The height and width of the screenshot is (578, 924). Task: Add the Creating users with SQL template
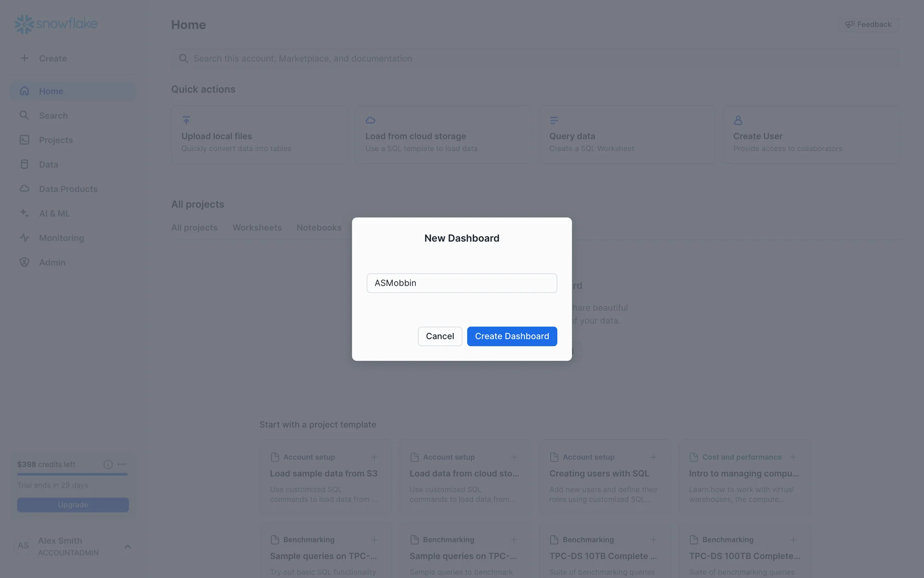point(653,457)
